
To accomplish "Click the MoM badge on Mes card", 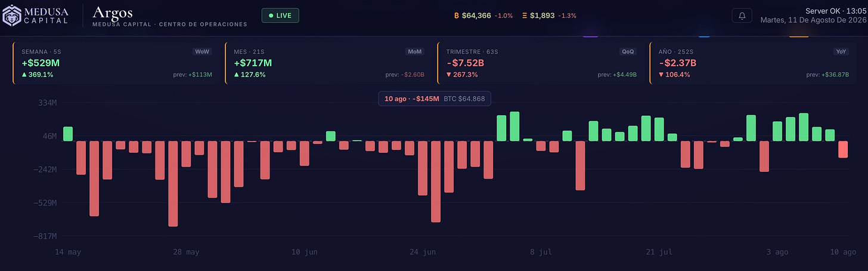I will click(x=414, y=52).
